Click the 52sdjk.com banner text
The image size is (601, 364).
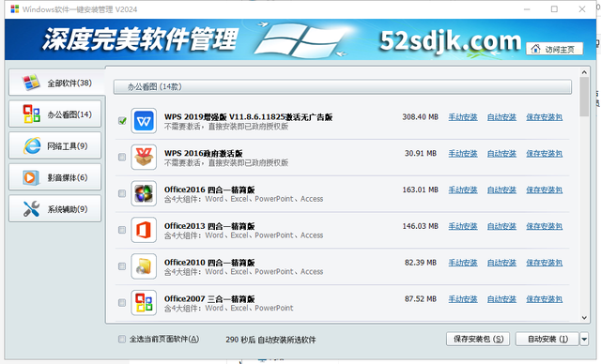450,41
